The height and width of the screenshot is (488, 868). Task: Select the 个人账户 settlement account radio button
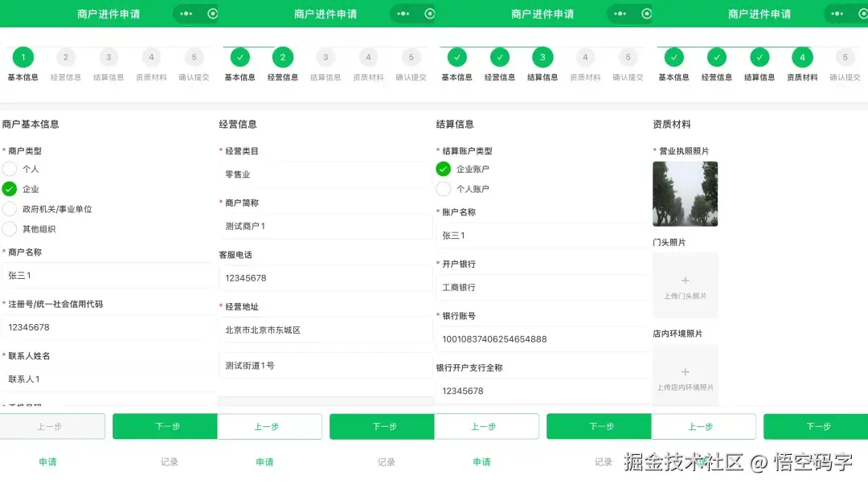tap(443, 189)
